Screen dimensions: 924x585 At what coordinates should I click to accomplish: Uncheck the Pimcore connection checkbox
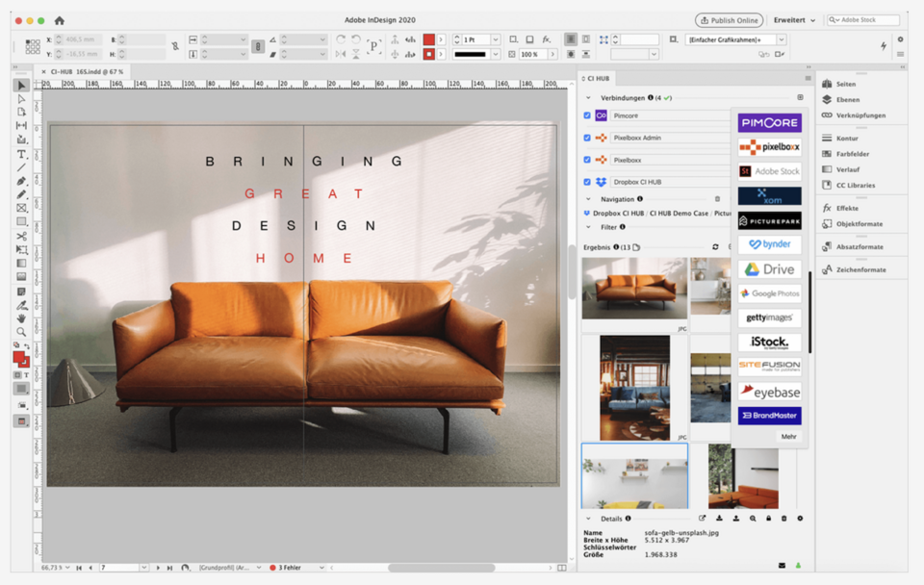click(587, 115)
